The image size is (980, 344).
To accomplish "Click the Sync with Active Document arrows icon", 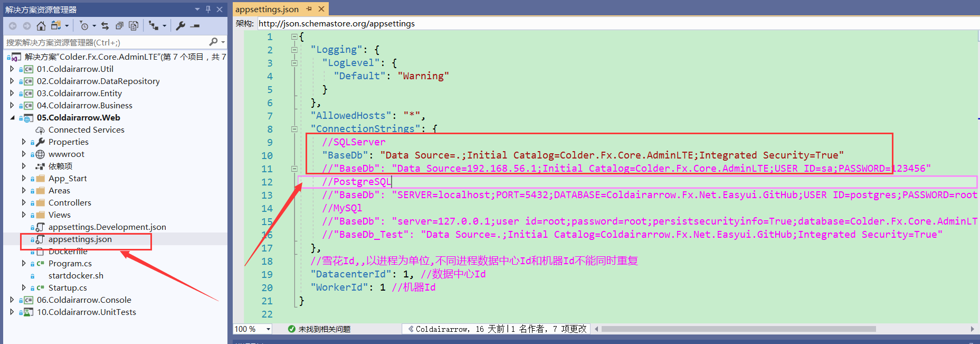I will (x=105, y=25).
